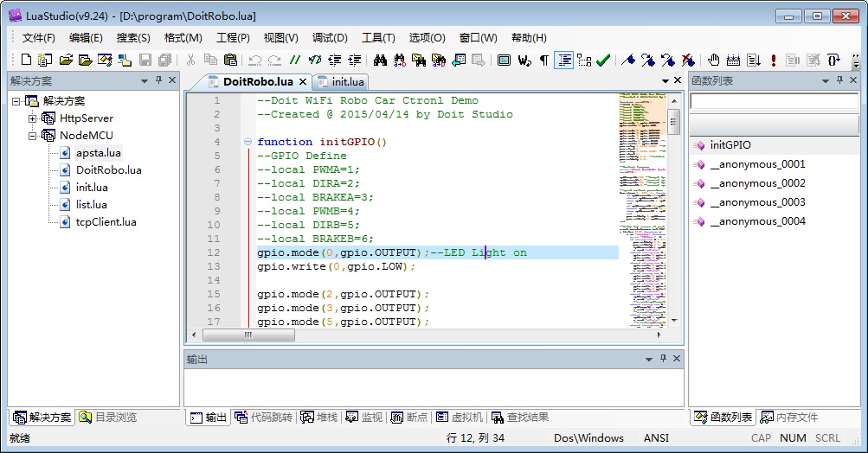Run syntax check with green checkmark icon
The image size is (868, 453).
click(603, 60)
